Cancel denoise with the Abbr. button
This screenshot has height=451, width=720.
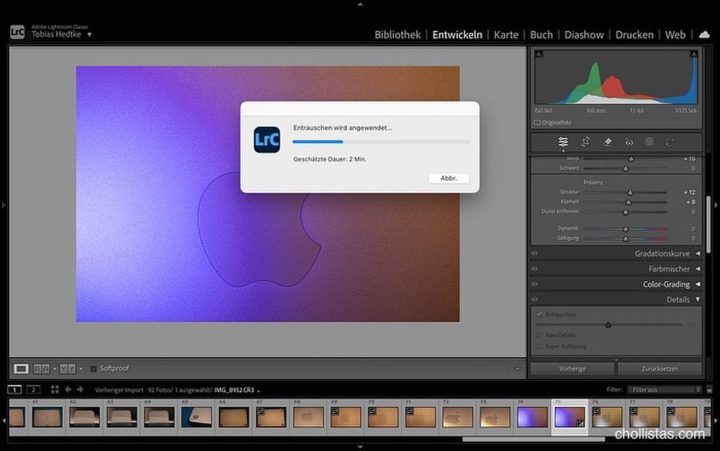click(x=449, y=178)
